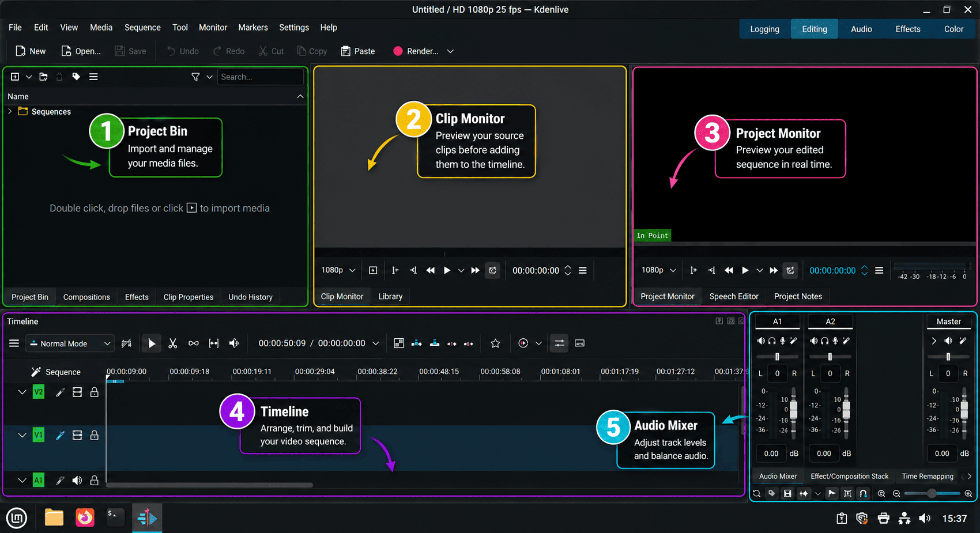Click the Project Bin Search field
980x533 pixels.
click(260, 77)
